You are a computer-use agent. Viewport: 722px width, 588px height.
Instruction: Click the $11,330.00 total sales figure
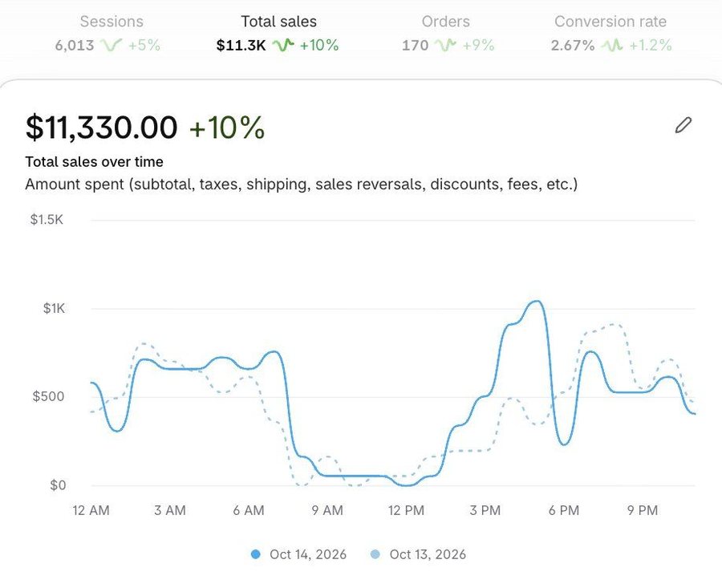point(101,128)
